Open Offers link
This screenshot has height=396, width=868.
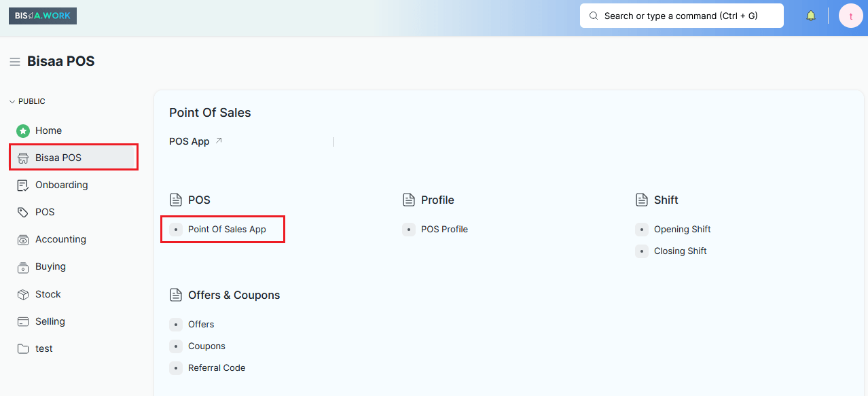(201, 324)
